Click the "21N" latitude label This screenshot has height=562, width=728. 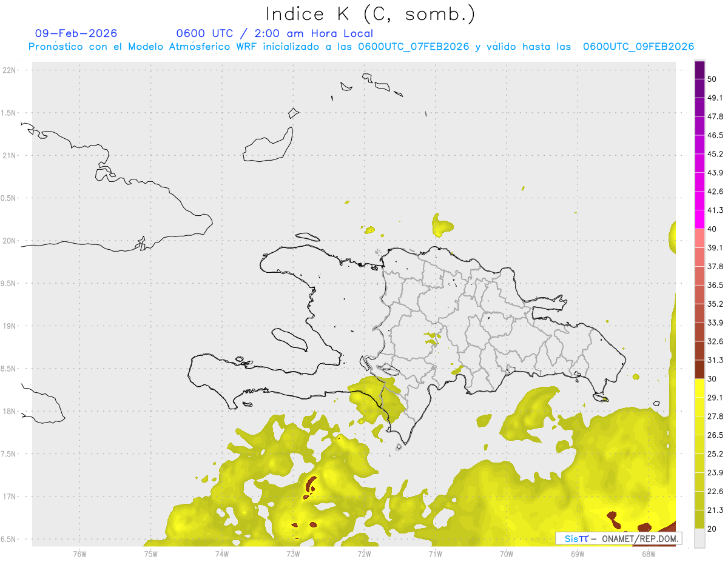click(x=9, y=155)
